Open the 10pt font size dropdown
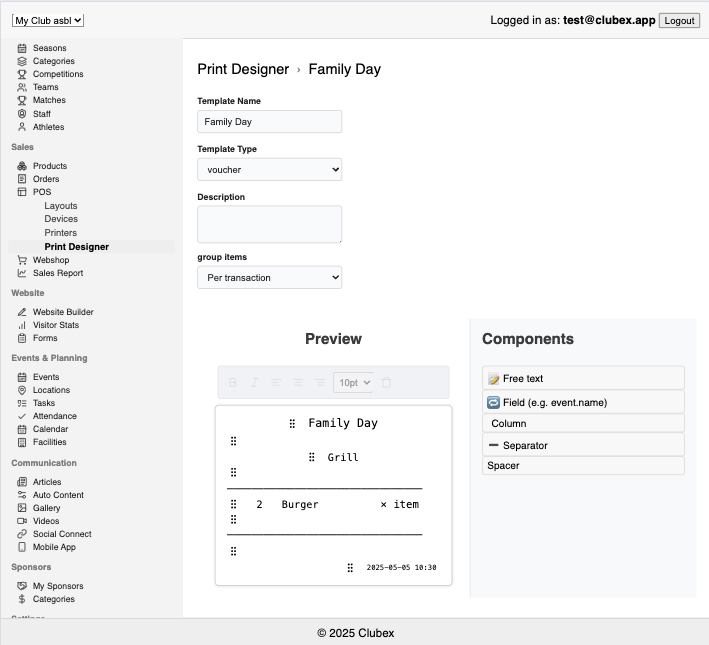The height and width of the screenshot is (645, 709). (353, 383)
